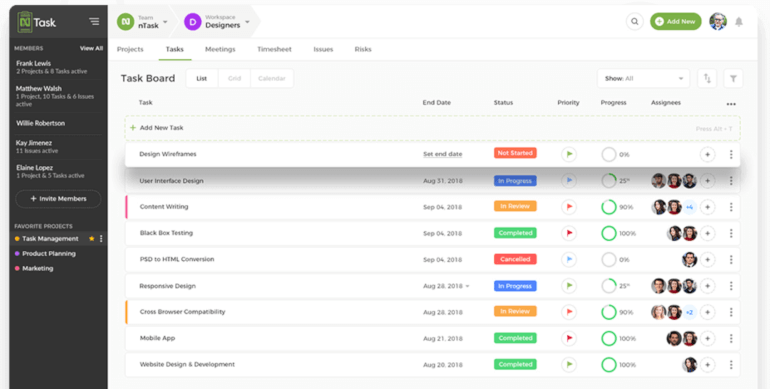
Task: Click View All members link
Action: [91, 48]
